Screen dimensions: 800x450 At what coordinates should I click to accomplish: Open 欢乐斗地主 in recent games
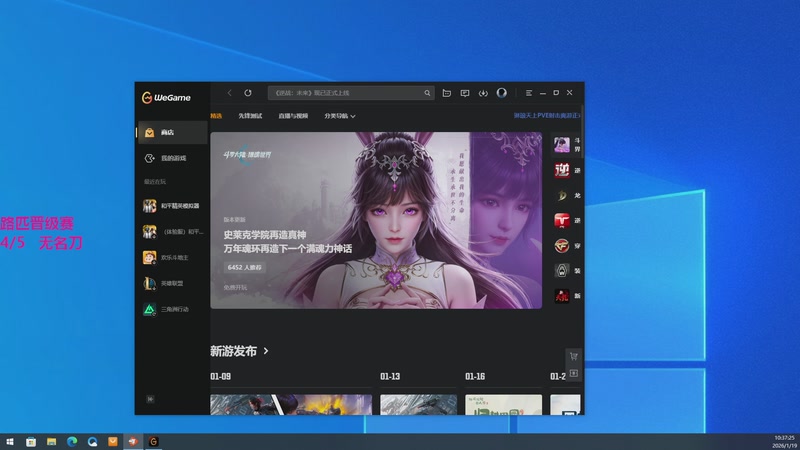[172, 258]
